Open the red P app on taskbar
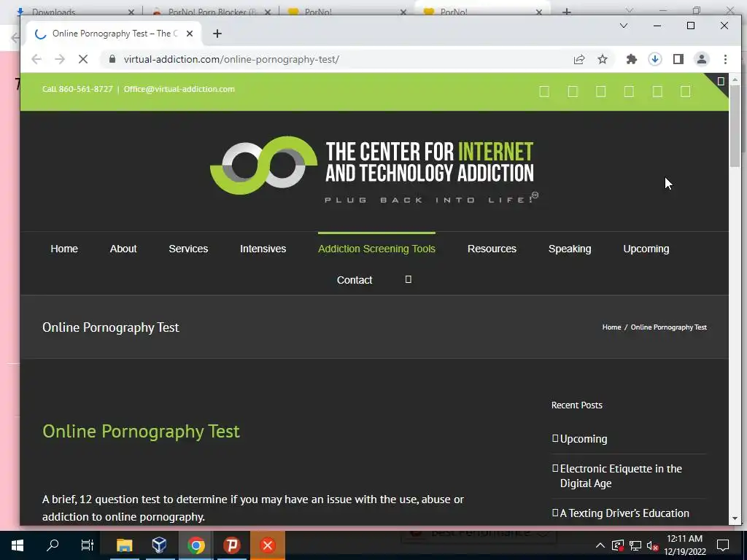The image size is (747, 560). coord(232,545)
